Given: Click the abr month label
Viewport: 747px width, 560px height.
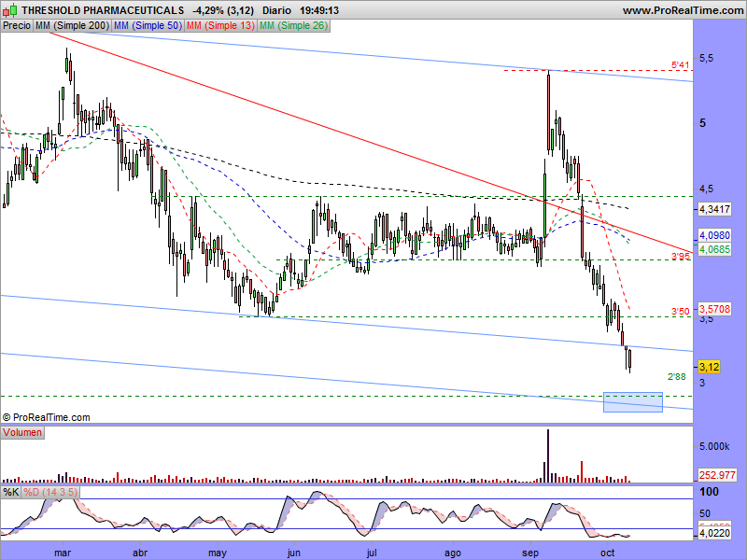Looking at the screenshot, I should click(x=139, y=553).
